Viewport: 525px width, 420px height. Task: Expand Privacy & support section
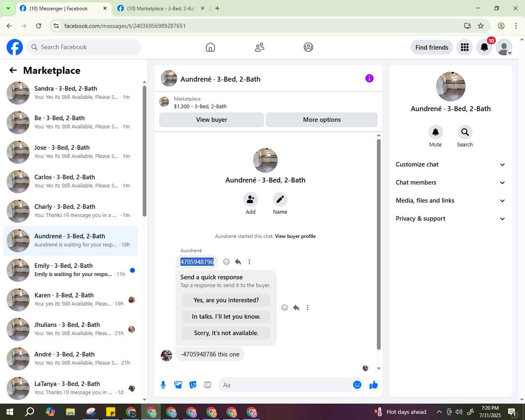(450, 219)
